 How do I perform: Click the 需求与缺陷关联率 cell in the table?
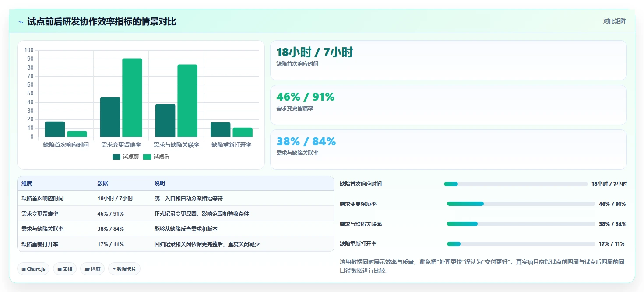click(x=42, y=229)
